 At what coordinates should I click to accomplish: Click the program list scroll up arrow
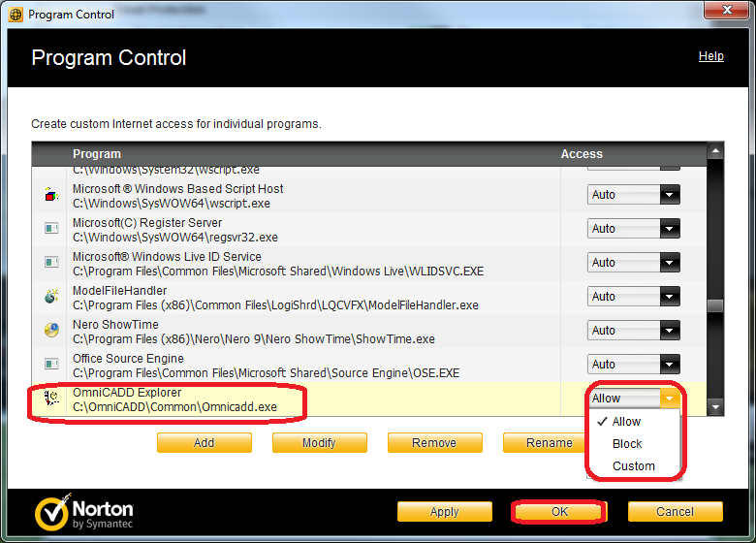coord(715,151)
